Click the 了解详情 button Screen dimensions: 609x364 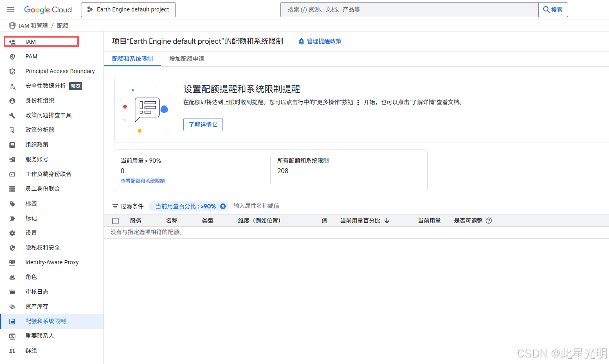(x=203, y=124)
